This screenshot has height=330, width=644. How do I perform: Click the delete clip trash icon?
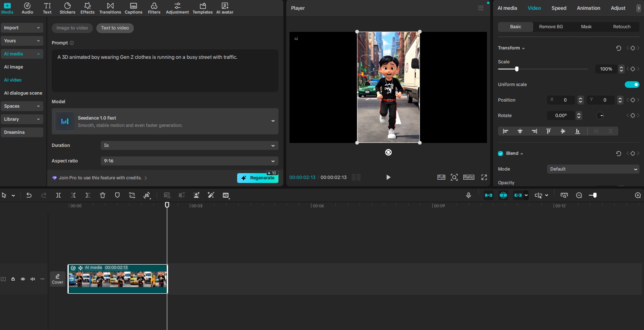click(x=103, y=195)
